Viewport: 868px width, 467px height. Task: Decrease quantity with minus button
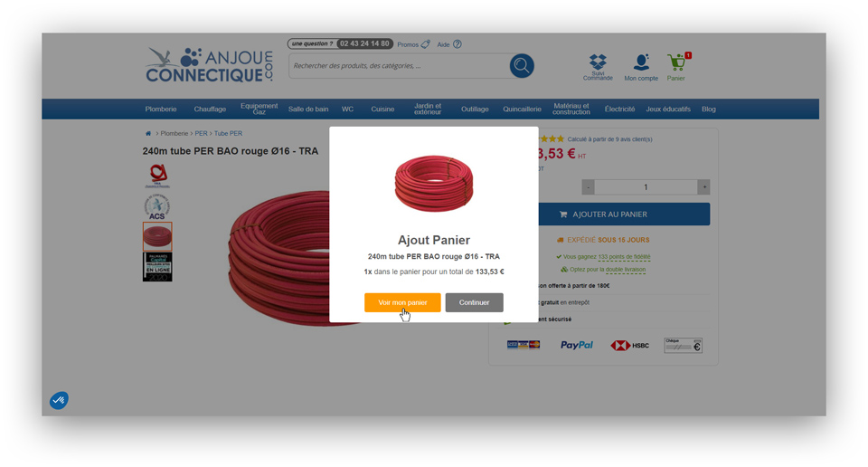[588, 187]
